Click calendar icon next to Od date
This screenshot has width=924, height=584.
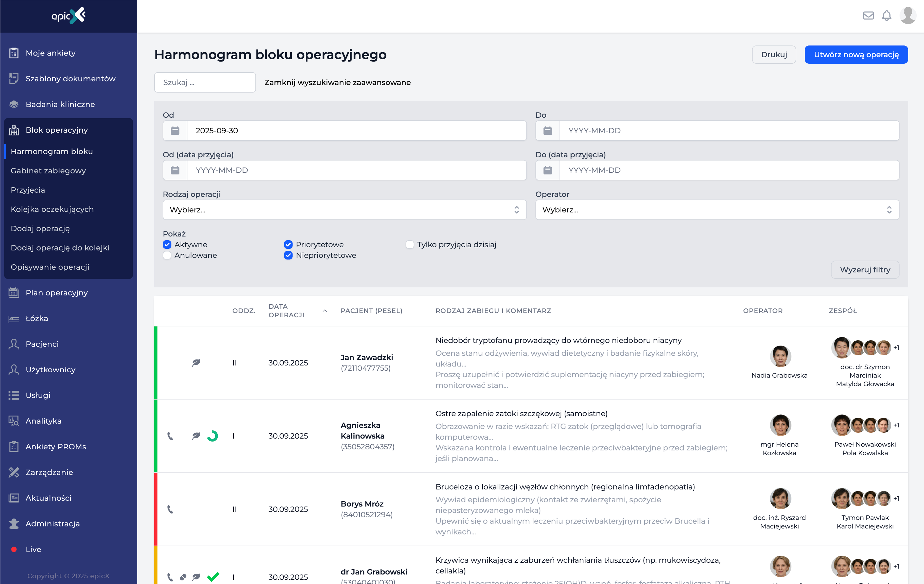point(175,131)
